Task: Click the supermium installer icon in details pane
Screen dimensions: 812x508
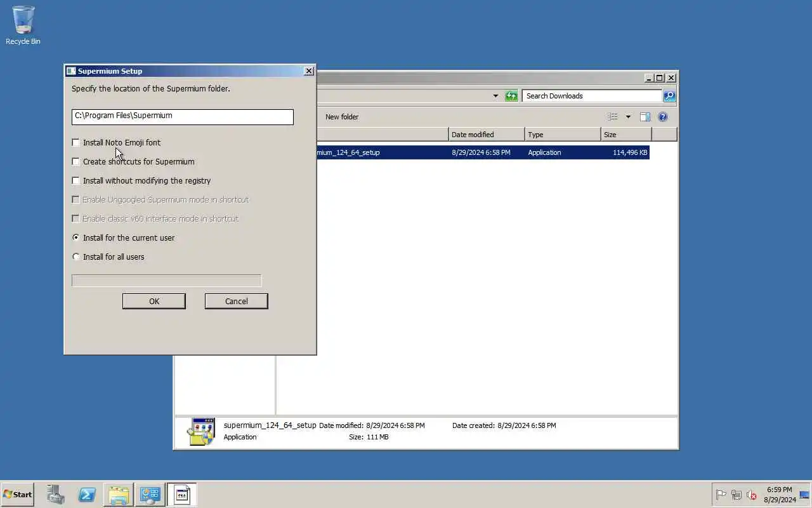Action: [x=200, y=432]
